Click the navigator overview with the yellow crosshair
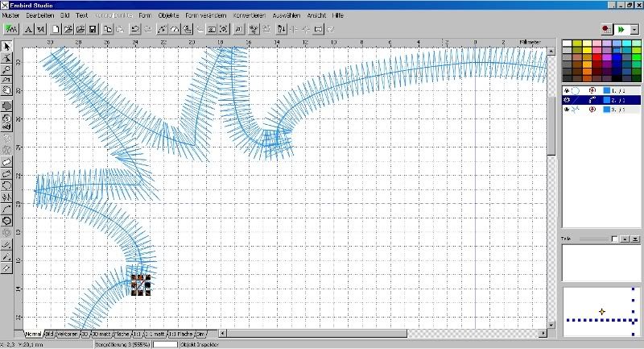The width and height of the screenshot is (644, 349). pyautogui.click(x=601, y=312)
